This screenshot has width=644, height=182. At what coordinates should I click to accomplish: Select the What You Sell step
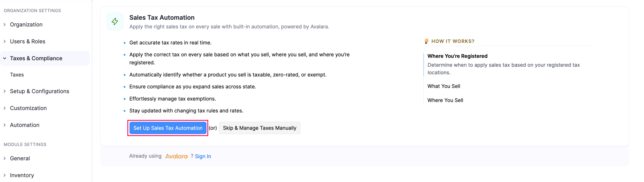tap(444, 86)
